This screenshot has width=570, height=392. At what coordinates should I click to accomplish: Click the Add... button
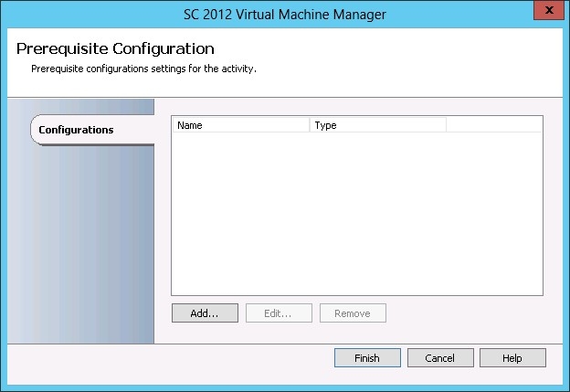tap(205, 313)
